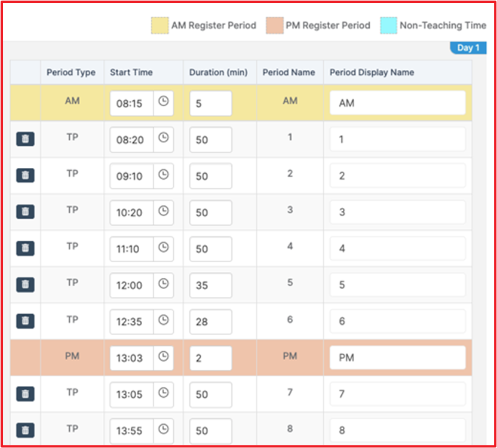Viewport: 497px width, 448px height.
Task: Delete the period 3 row starting 10:20
Action: [25, 211]
